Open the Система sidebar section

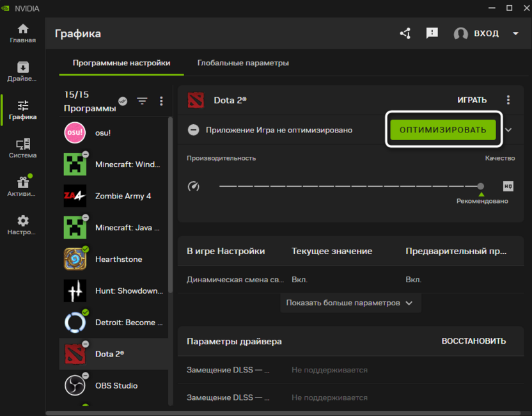[x=23, y=148]
